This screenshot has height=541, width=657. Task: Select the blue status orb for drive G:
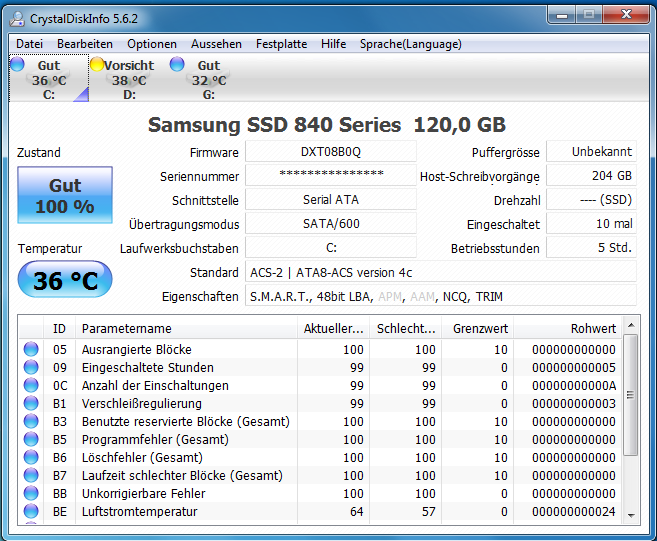pyautogui.click(x=177, y=65)
